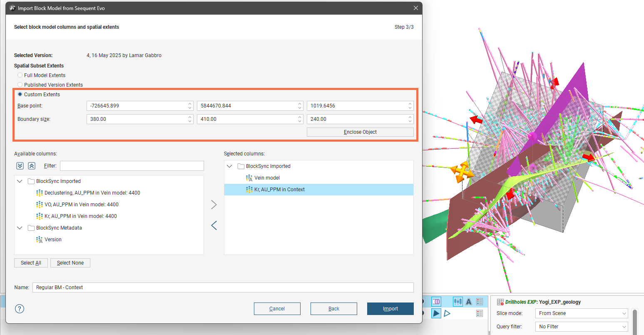Remove selected column with left arrow
This screenshot has width=644, height=335.
tap(214, 225)
